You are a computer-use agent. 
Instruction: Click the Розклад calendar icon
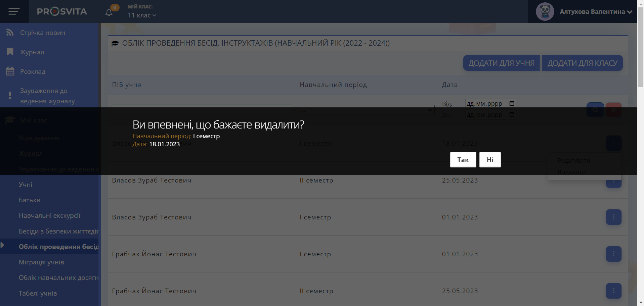(x=10, y=71)
